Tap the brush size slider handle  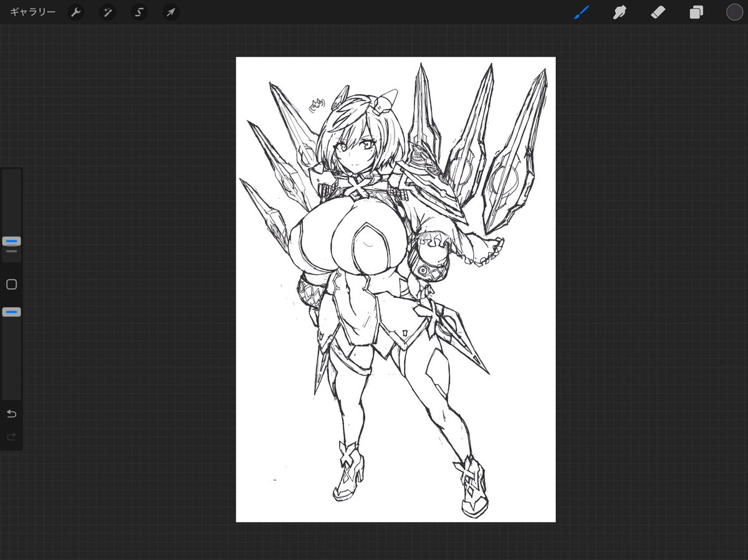tap(11, 240)
